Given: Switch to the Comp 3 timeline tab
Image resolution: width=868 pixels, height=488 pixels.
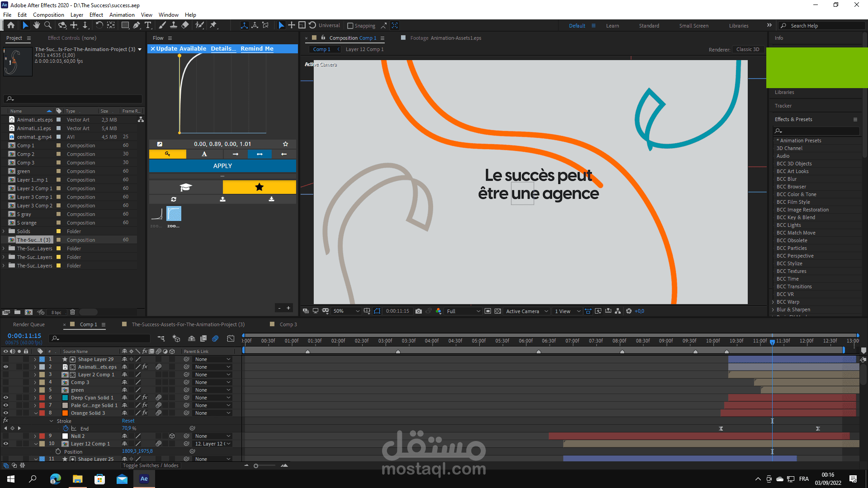Looking at the screenshot, I should click(288, 324).
